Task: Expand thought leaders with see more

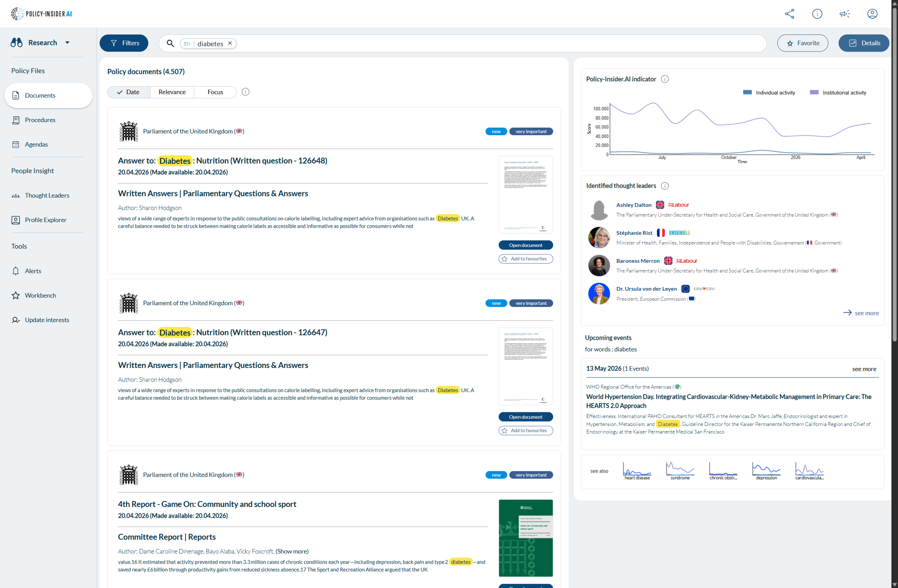Action: coord(862,313)
